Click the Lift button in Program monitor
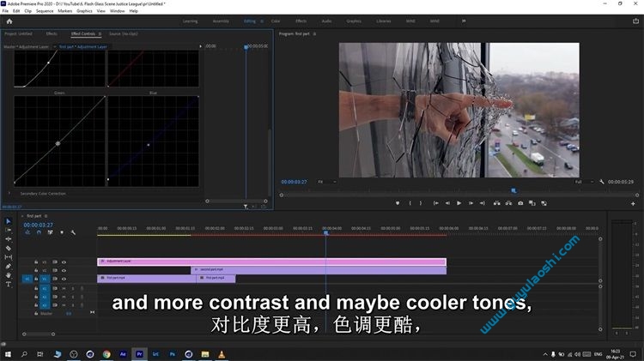The width and height of the screenshot is (644, 361). point(497,203)
